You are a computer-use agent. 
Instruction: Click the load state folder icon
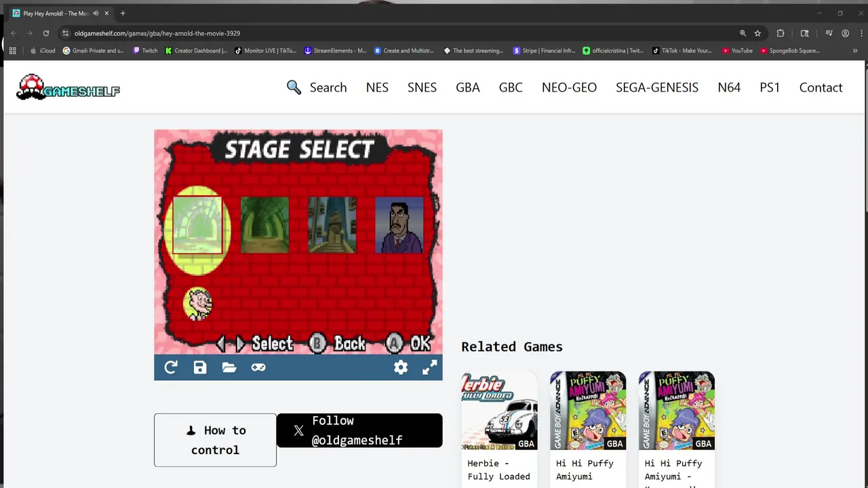229,367
